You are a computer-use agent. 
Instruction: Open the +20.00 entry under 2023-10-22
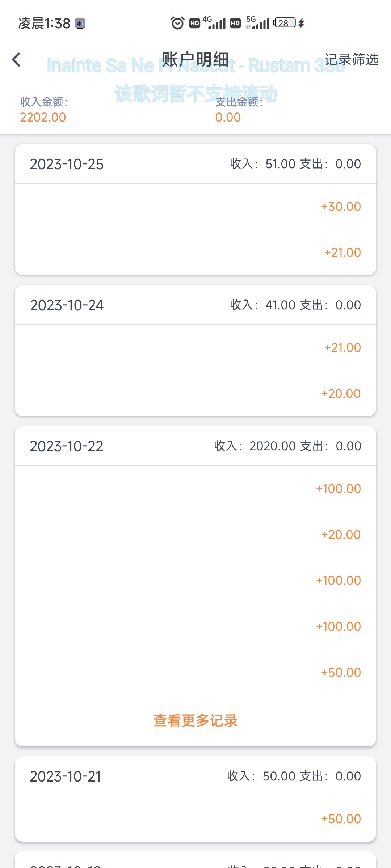pos(341,535)
